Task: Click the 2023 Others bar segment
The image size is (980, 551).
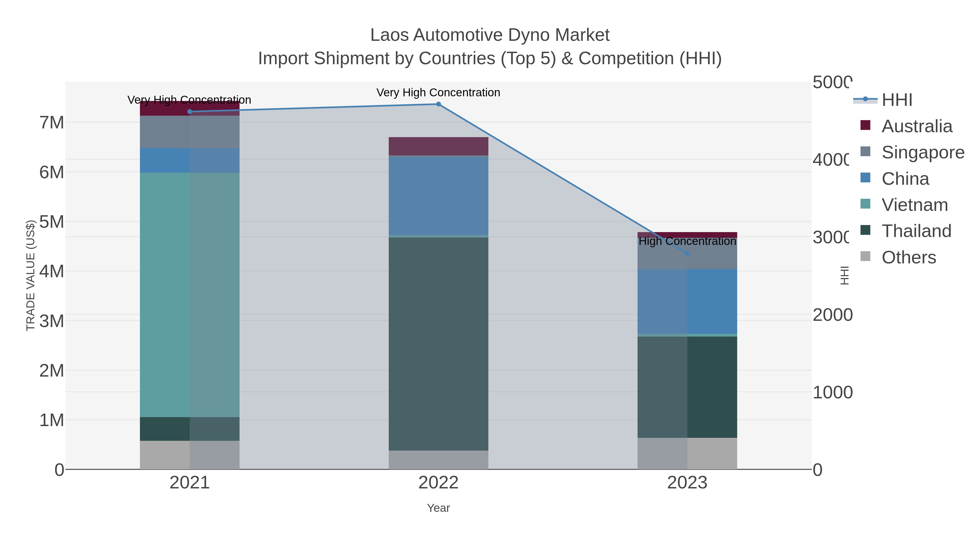Action: coord(687,454)
